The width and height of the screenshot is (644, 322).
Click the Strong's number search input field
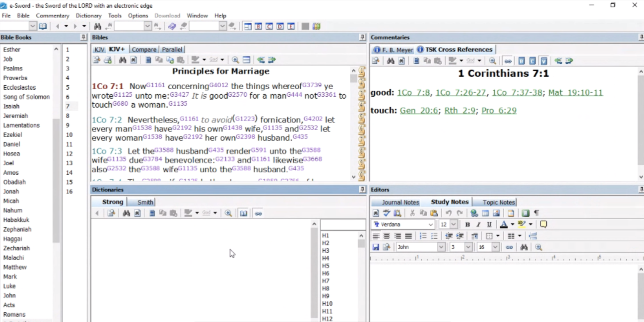(343, 225)
